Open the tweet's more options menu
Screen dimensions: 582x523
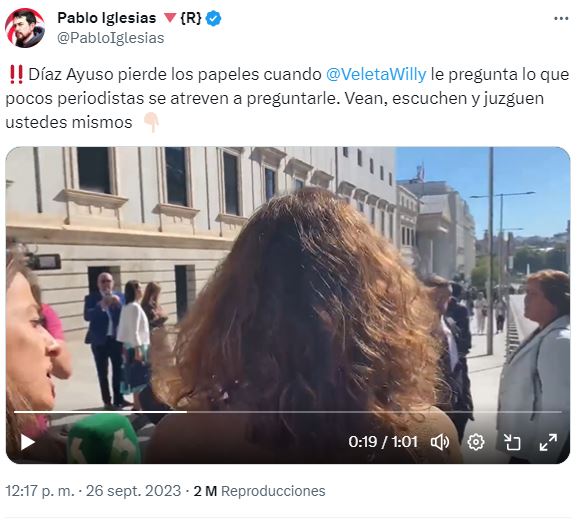click(x=561, y=19)
